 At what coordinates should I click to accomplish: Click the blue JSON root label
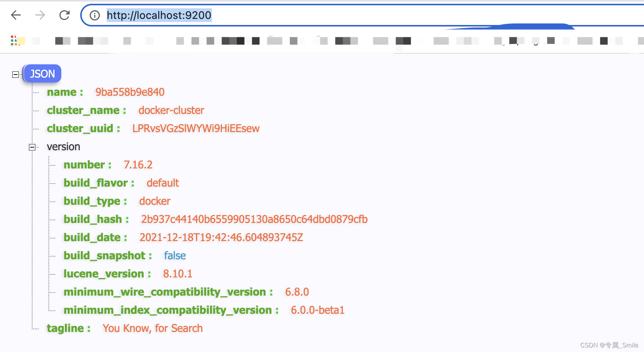(42, 74)
